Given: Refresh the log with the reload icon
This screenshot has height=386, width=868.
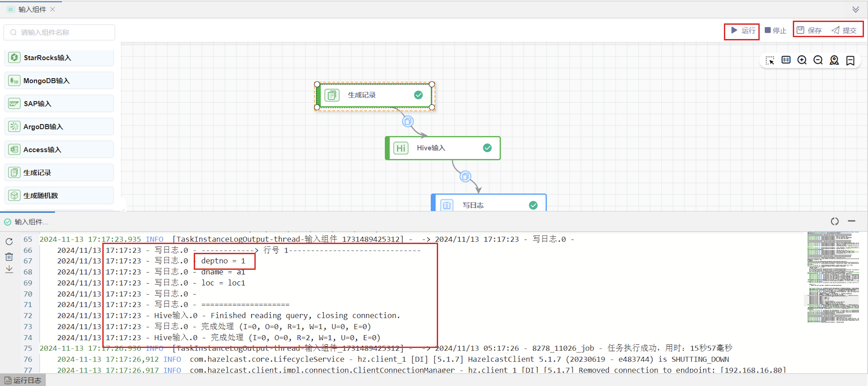Looking at the screenshot, I should coord(9,241).
